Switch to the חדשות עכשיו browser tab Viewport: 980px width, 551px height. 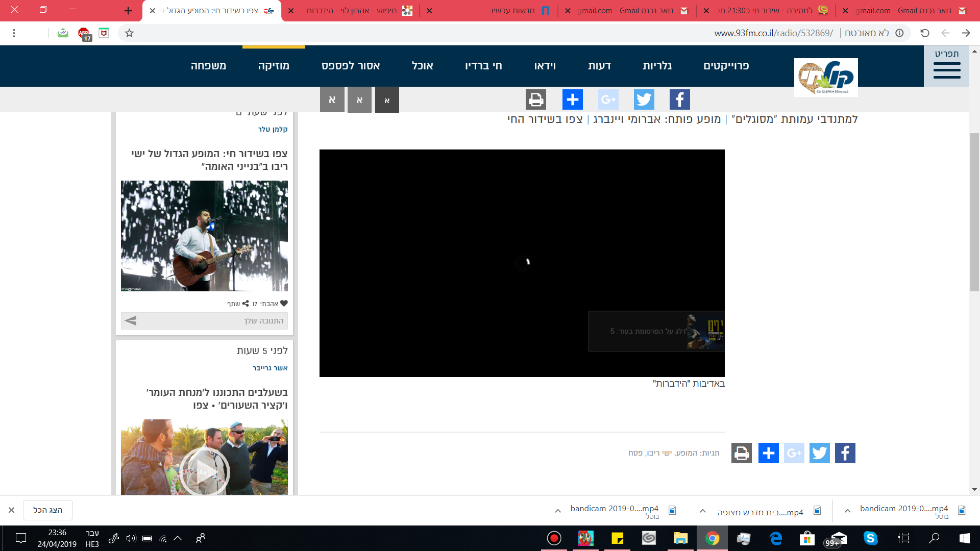(x=513, y=11)
